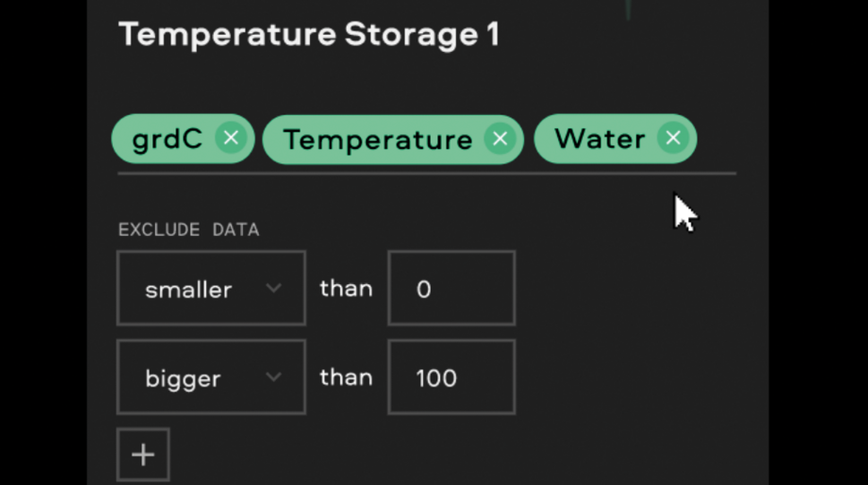Click the chevron beside smaller
The height and width of the screenshot is (485, 868).
(x=273, y=289)
